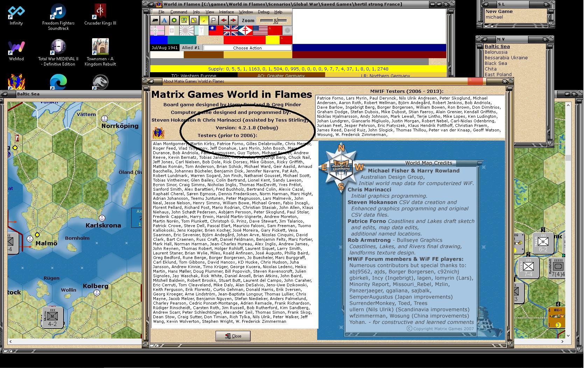Click the green hexagon toolbar icon
Screen dimensions: 588x368
[174, 20]
